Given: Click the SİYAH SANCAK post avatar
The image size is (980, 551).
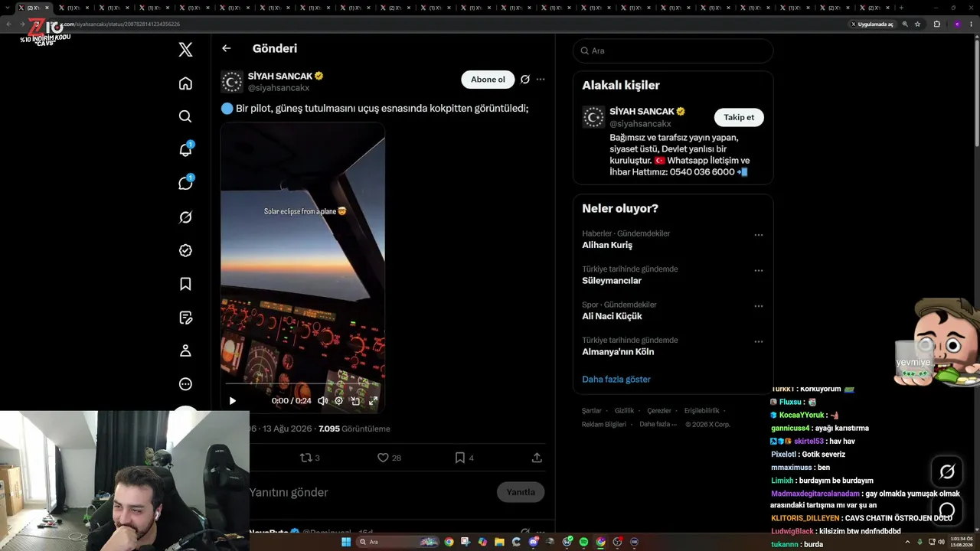Looking at the screenshot, I should click(232, 81).
